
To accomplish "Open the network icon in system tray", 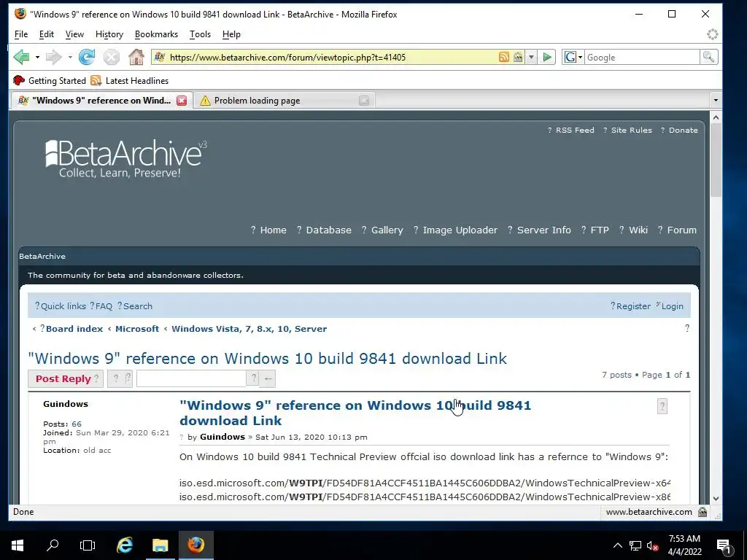I will pyautogui.click(x=635, y=545).
